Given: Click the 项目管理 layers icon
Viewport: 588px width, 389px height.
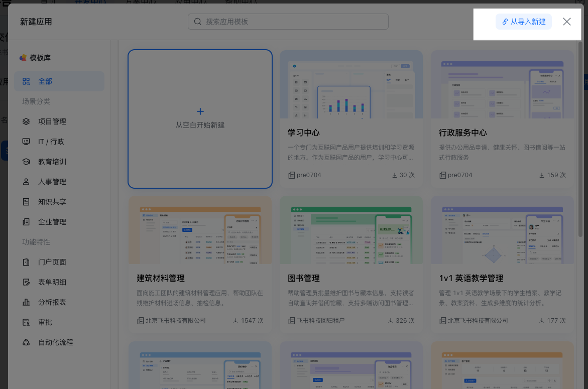Looking at the screenshot, I should click(x=26, y=121).
